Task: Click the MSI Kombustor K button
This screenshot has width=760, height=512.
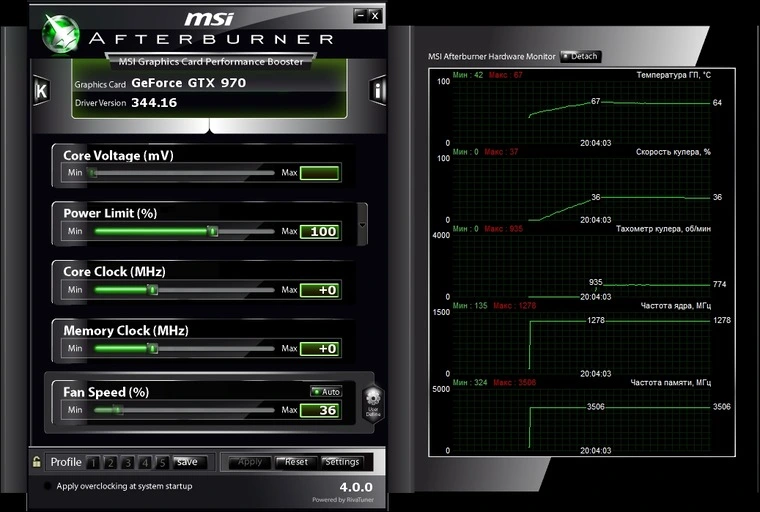Action: coord(41,90)
